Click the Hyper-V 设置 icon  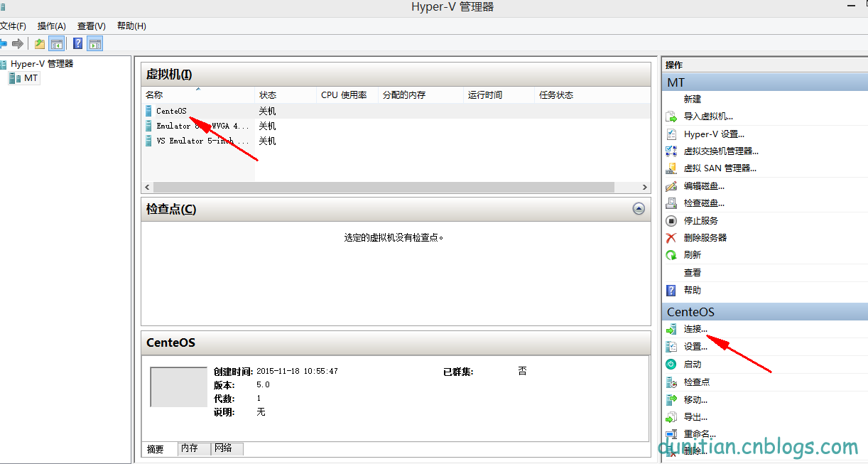click(671, 134)
